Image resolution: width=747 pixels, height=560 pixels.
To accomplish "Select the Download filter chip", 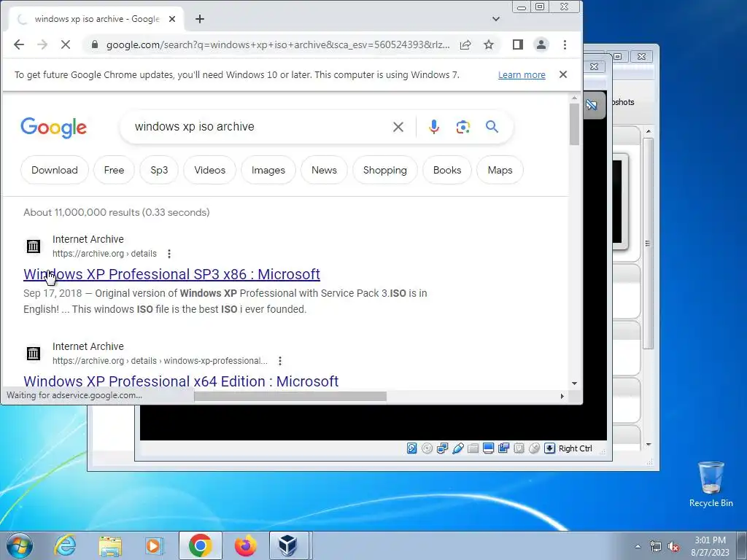I will tap(54, 170).
